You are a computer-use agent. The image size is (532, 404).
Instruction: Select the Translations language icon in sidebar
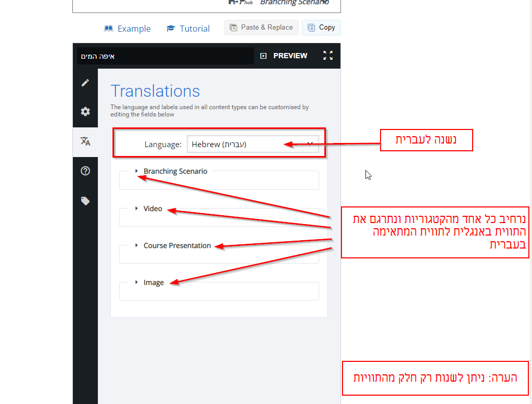tap(85, 141)
